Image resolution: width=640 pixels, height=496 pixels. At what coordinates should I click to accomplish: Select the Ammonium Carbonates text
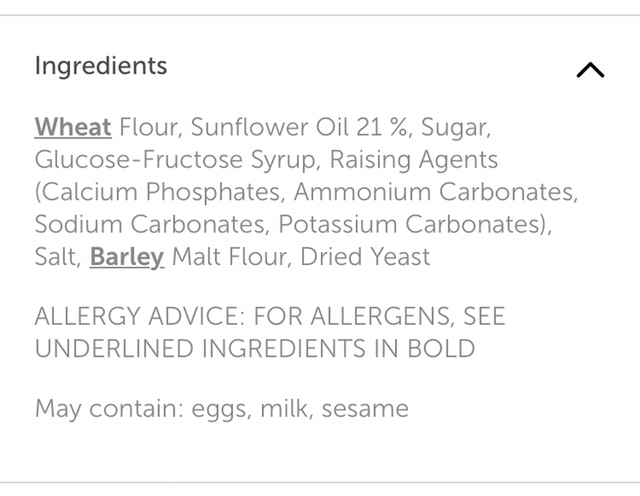click(x=434, y=192)
